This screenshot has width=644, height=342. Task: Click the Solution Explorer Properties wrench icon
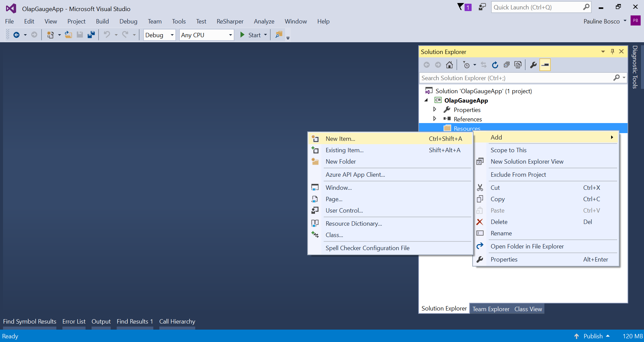(533, 65)
